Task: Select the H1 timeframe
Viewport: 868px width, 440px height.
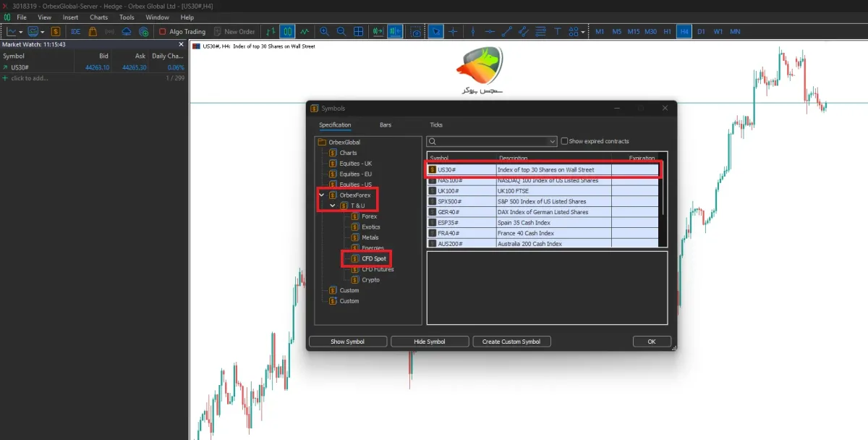Action: 668,32
